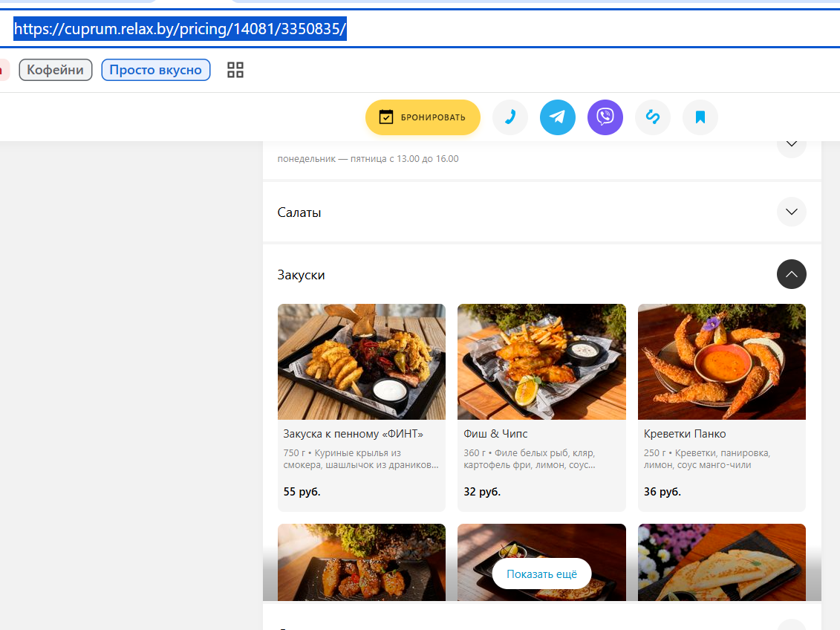
Task: Open the Фиш & Чипс dish photo
Action: click(x=541, y=362)
